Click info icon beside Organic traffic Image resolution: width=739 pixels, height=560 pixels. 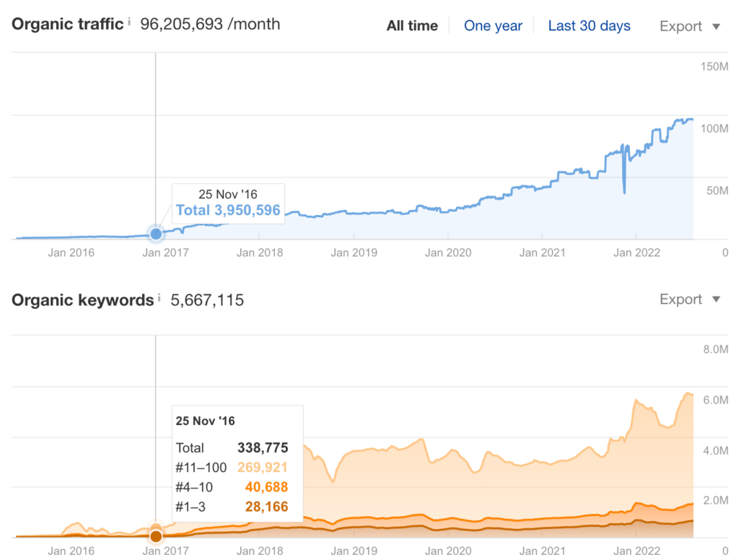tap(129, 22)
